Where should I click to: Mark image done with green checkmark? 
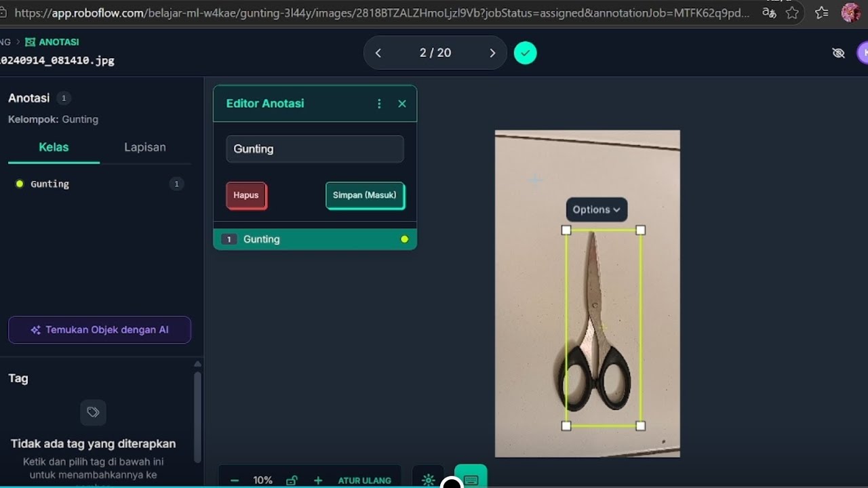pos(525,53)
